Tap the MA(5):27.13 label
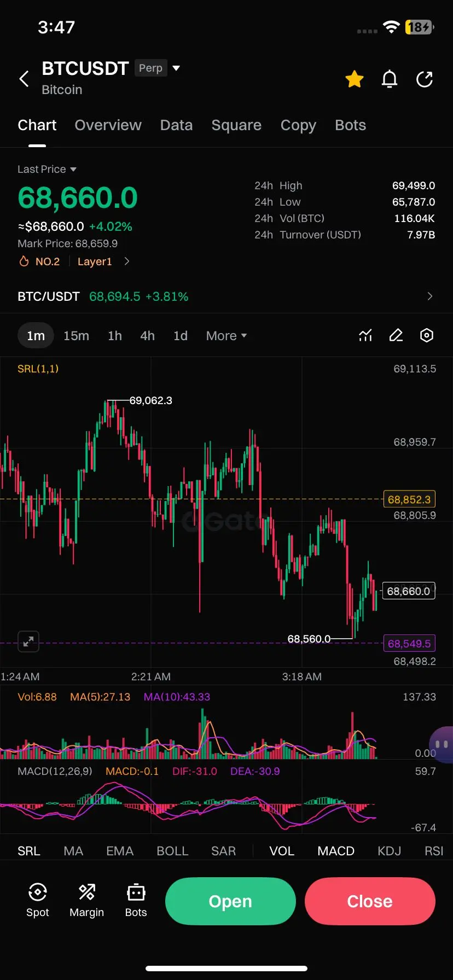Screen dimensions: 453x980 (x=100, y=697)
